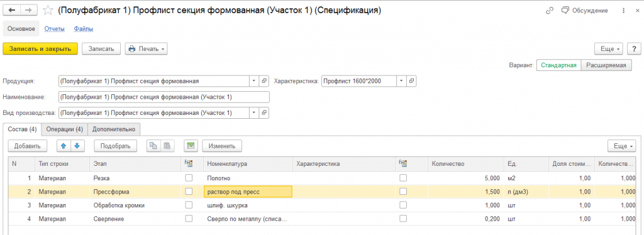644x235 pixels.
Task: Toggle checkbox before quantity 1,000 шт
Action: coord(403,205)
